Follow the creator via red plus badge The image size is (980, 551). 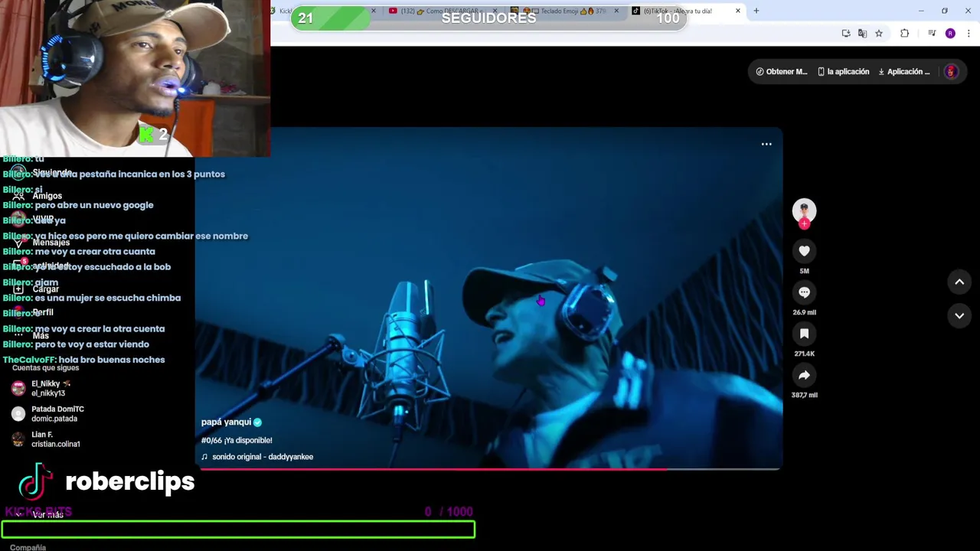point(804,224)
